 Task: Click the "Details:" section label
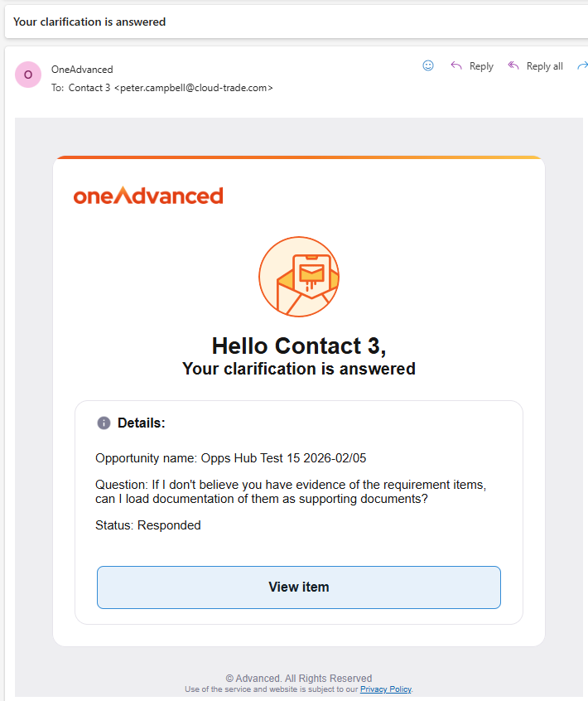point(142,423)
